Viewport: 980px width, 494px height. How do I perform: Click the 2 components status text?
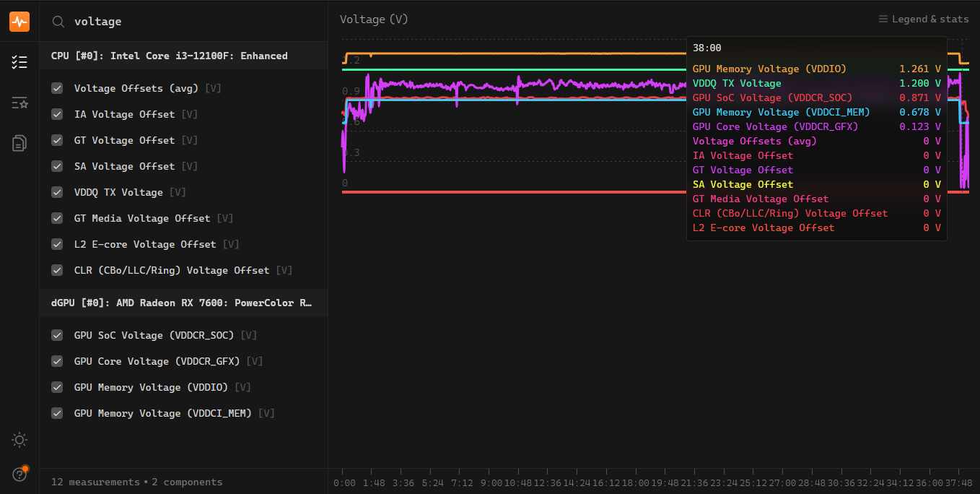tap(187, 482)
